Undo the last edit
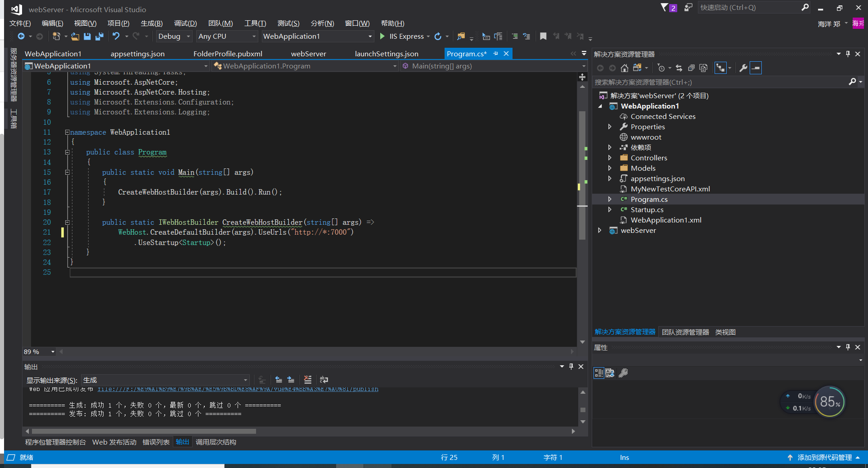Viewport: 868px width, 468px height. click(x=116, y=36)
